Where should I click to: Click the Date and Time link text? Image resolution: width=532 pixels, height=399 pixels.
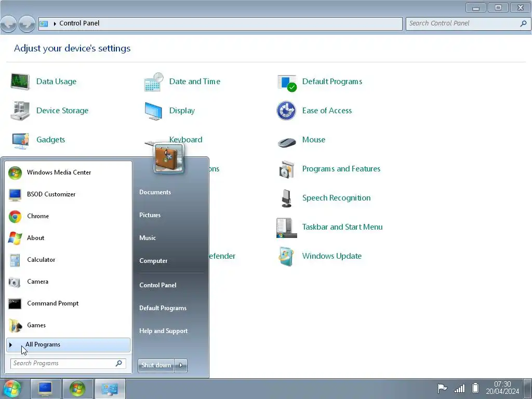tap(195, 82)
